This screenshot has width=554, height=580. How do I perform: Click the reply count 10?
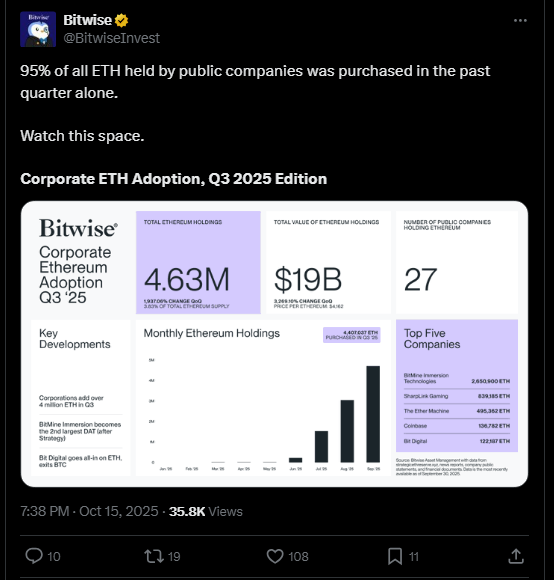pos(54,556)
